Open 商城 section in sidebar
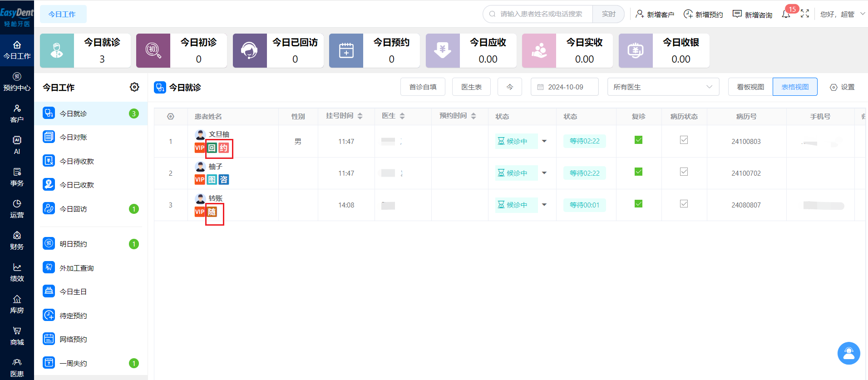This screenshot has height=380, width=868. click(17, 336)
